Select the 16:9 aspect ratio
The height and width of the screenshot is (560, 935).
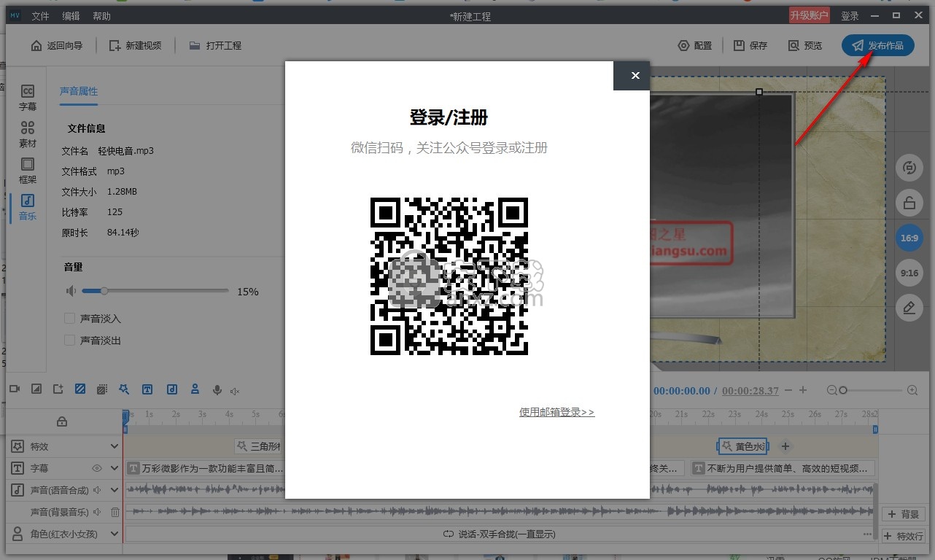click(x=909, y=238)
